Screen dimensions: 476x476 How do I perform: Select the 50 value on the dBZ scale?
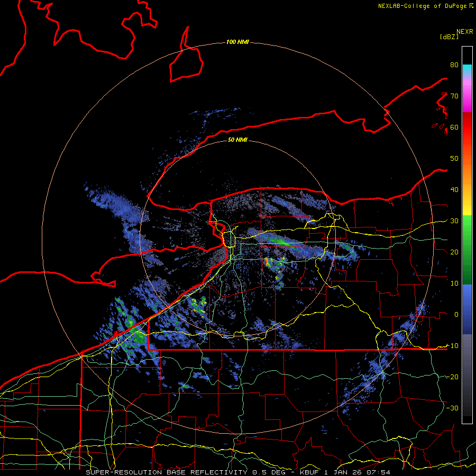[454, 159]
